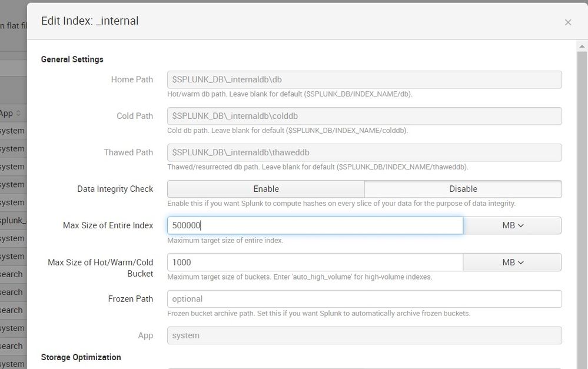Close the Edit Index dialog
The image size is (588, 369).
568,22
